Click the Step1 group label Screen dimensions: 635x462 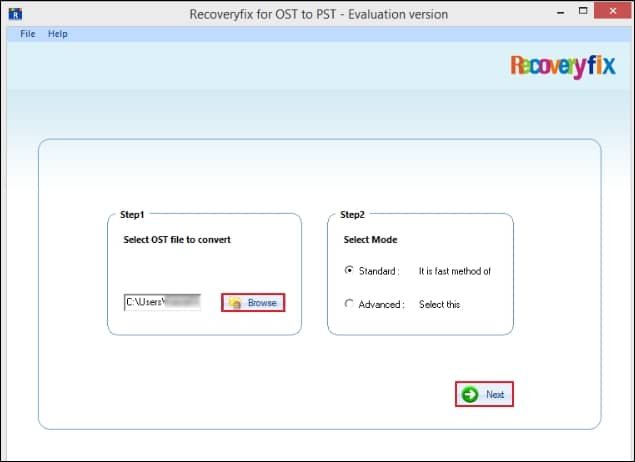click(x=133, y=214)
